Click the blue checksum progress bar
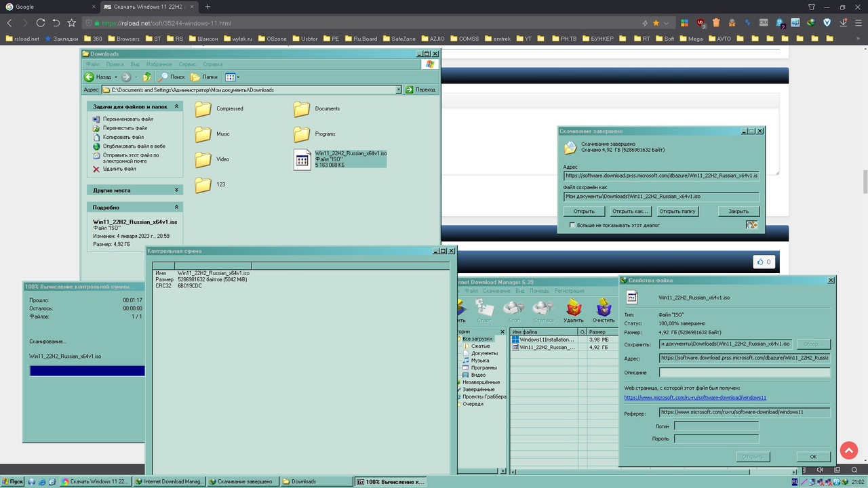 pyautogui.click(x=86, y=370)
